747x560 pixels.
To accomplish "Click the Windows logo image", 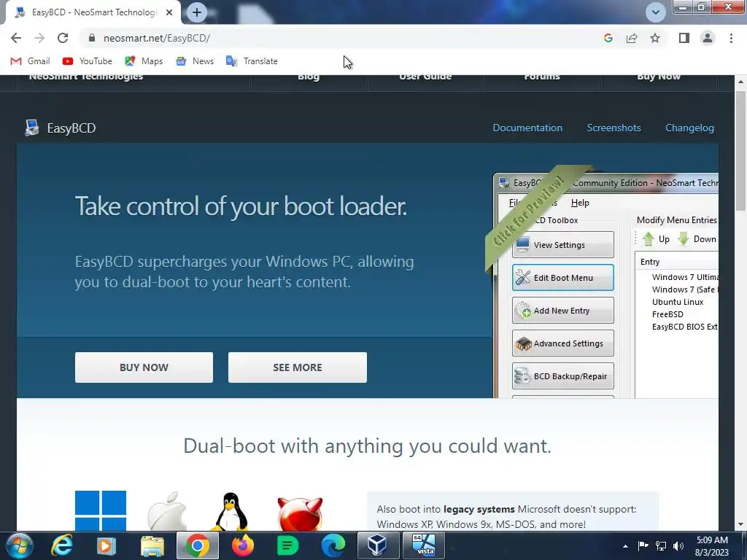I will pos(101,510).
